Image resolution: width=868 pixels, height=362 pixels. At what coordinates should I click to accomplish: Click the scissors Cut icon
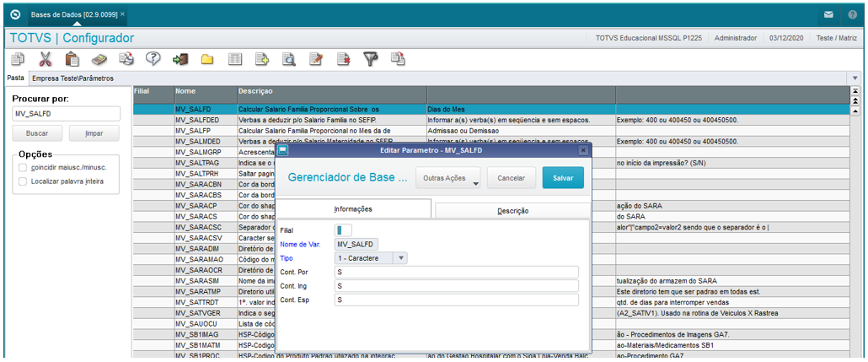point(46,59)
